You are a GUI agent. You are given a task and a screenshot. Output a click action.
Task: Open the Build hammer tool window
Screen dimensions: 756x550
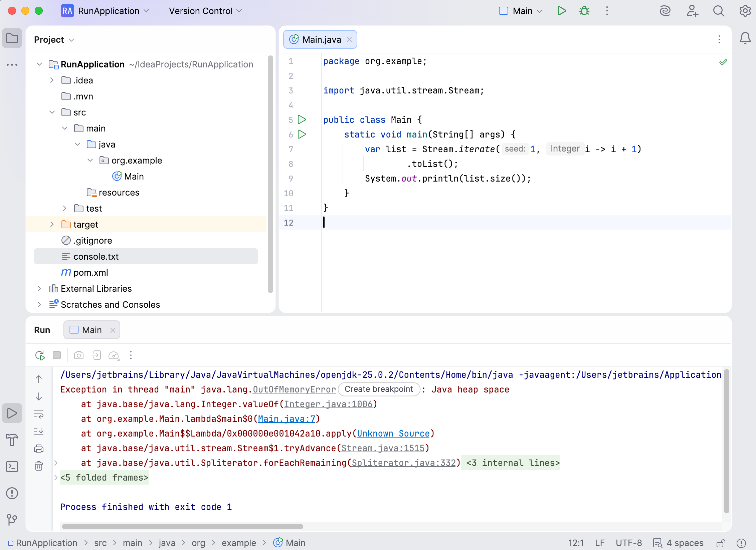(12, 440)
